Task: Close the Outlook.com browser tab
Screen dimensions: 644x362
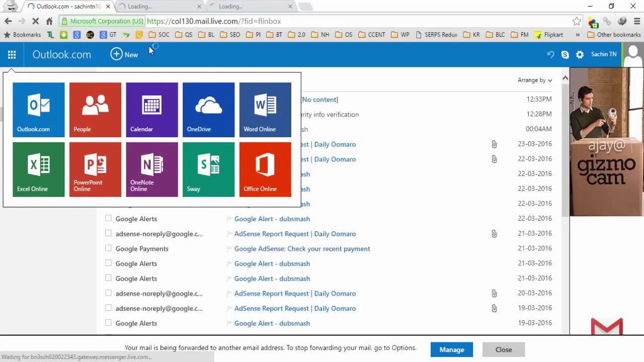Action: (108, 7)
